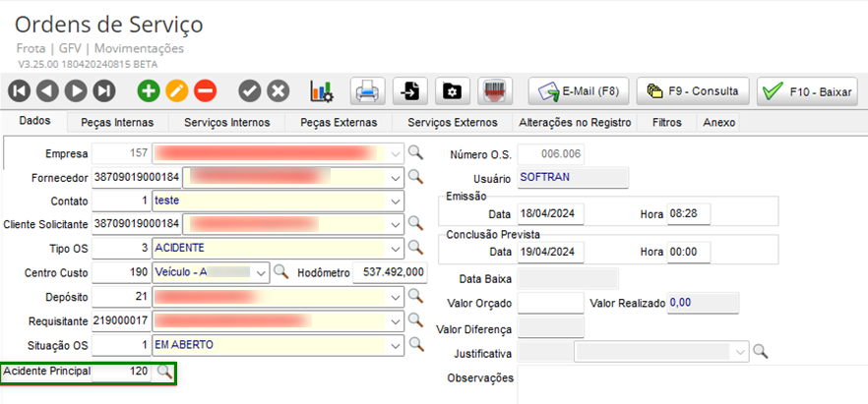This screenshot has height=404, width=868.
Task: Go to the previous record
Action: pos(47,91)
